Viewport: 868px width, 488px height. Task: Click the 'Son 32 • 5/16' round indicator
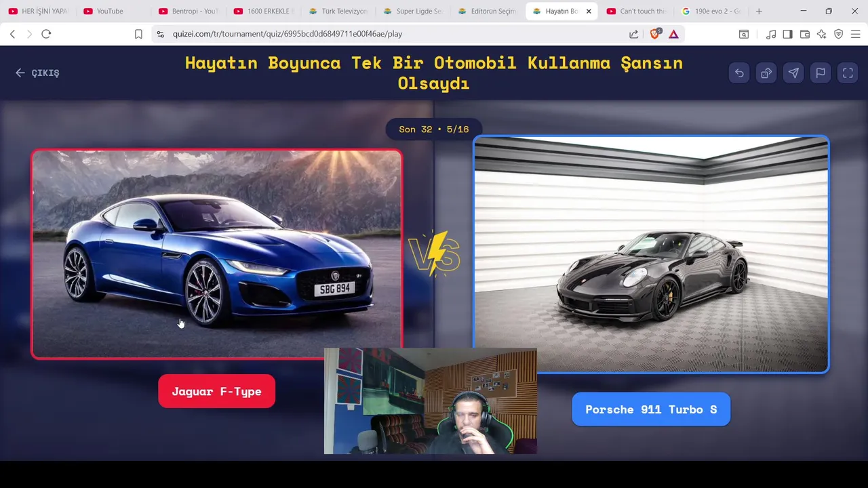tap(434, 129)
